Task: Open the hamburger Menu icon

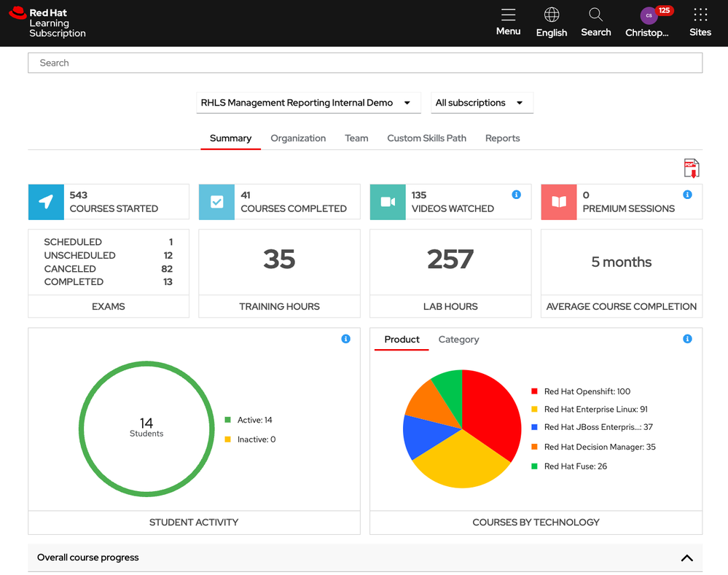Action: point(508,15)
